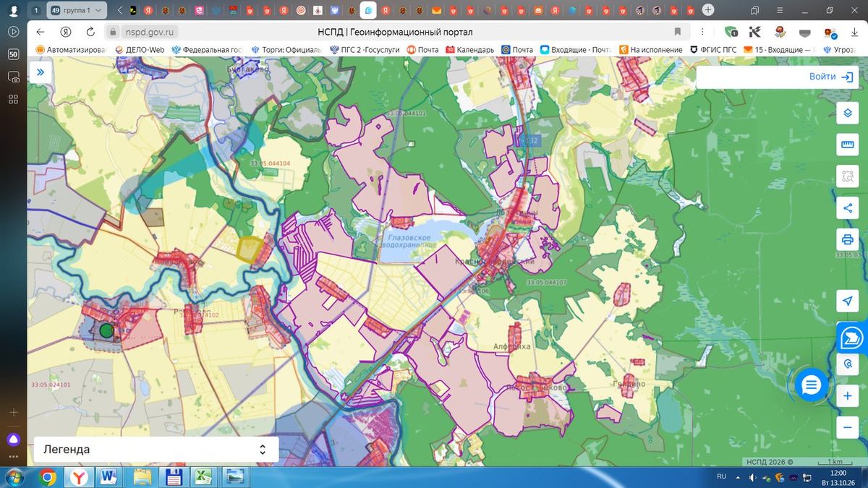
Task: Bookmark this page in the address bar
Action: coord(678,32)
